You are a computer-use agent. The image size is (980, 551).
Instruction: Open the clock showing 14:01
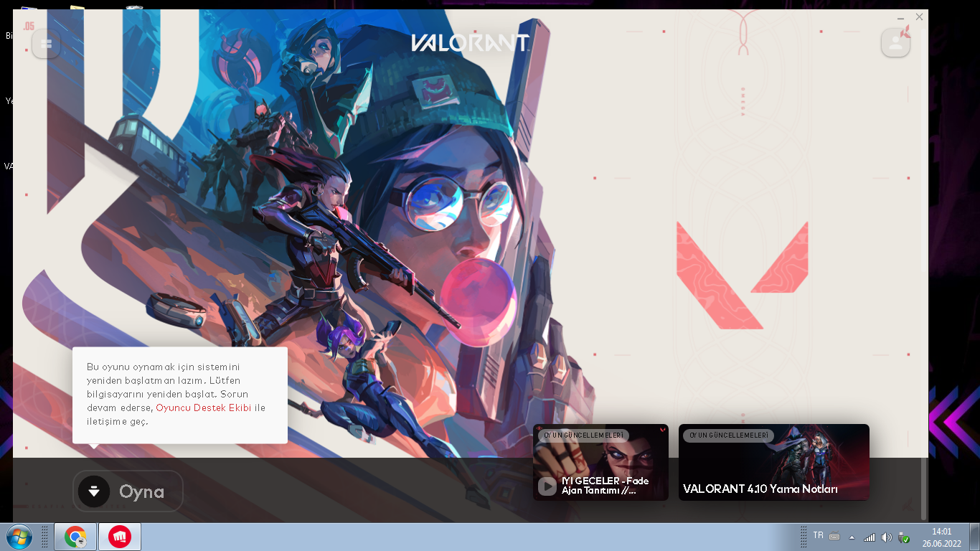click(x=941, y=537)
